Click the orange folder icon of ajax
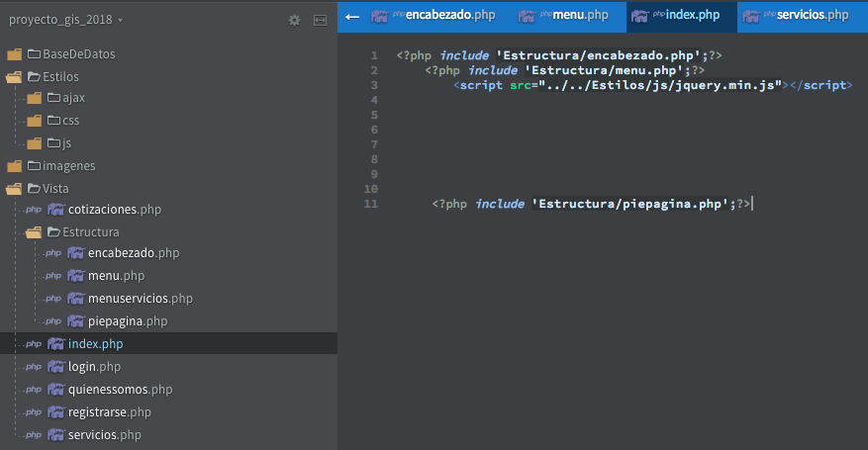Viewport: 868px width, 450px height. coord(35,98)
